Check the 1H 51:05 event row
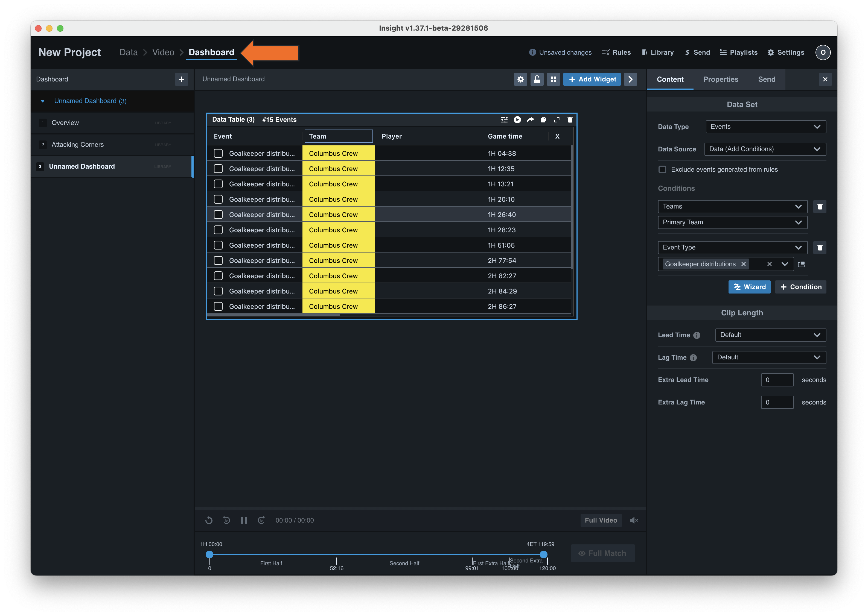 point(218,245)
